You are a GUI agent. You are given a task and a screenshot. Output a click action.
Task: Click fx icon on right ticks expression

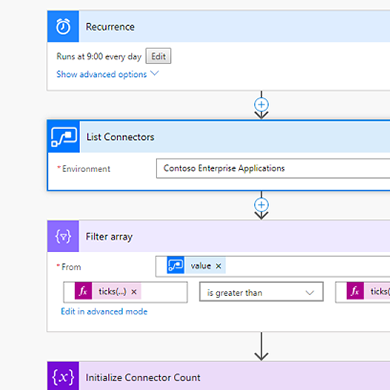[x=355, y=292]
